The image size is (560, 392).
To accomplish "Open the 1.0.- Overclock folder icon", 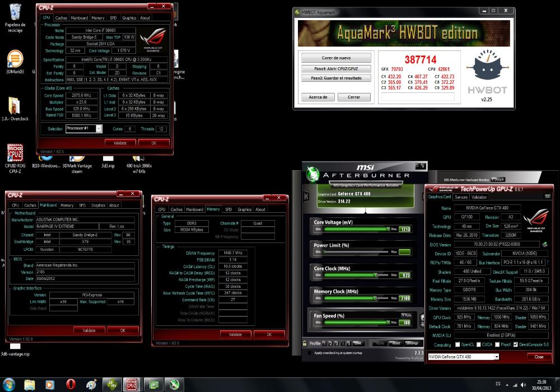I will [15, 109].
